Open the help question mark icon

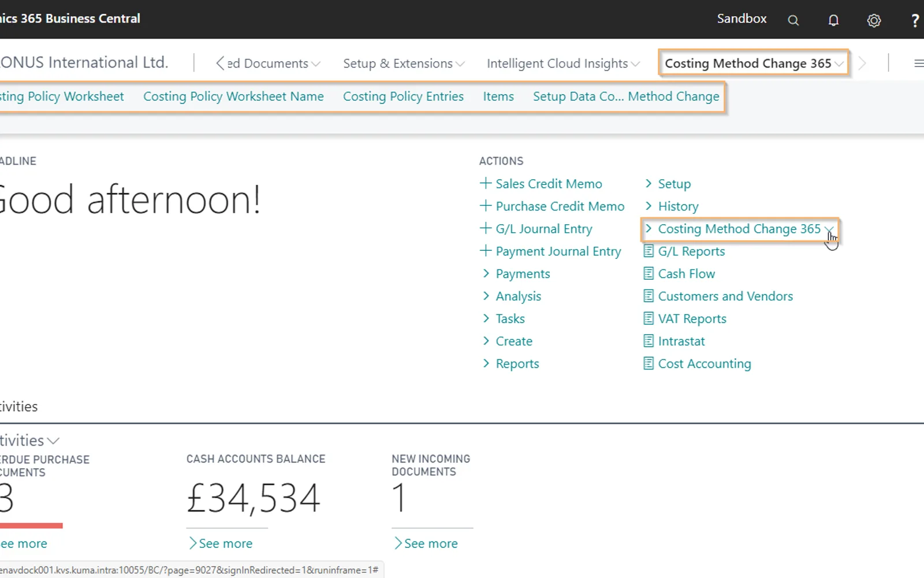pos(915,20)
